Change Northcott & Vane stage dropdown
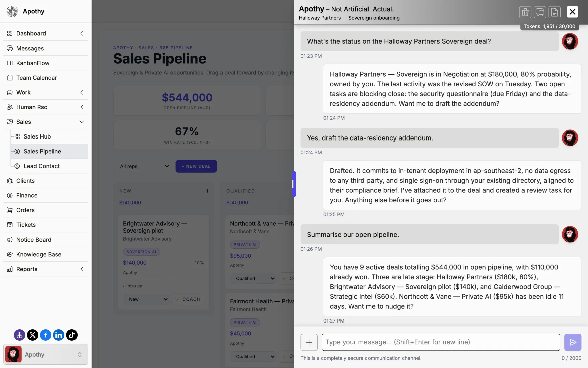 (254, 278)
